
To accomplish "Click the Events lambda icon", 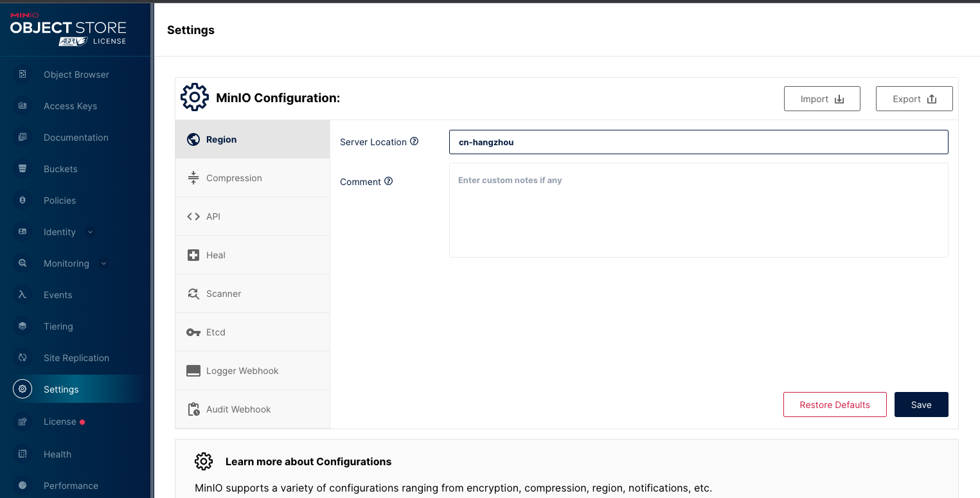I will (22, 295).
